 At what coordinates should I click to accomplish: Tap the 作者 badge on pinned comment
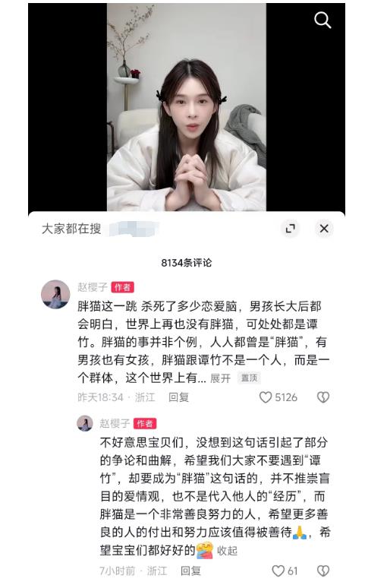pyautogui.click(x=122, y=287)
